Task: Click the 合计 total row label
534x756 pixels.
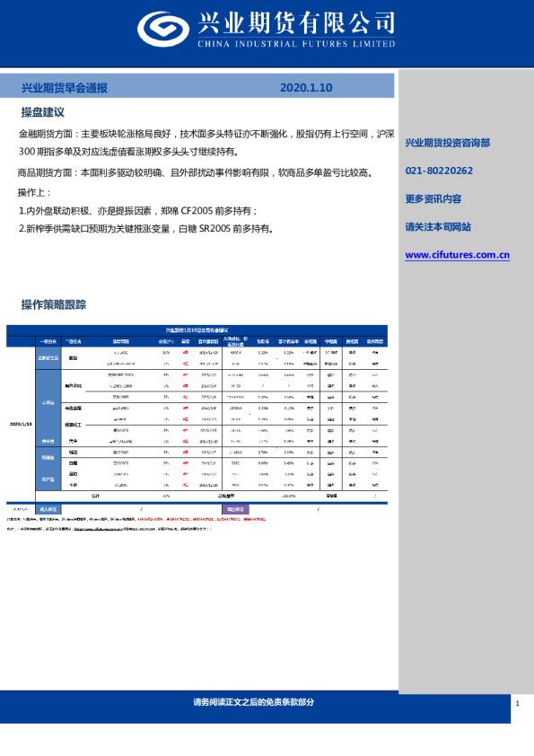Action: click(96, 496)
